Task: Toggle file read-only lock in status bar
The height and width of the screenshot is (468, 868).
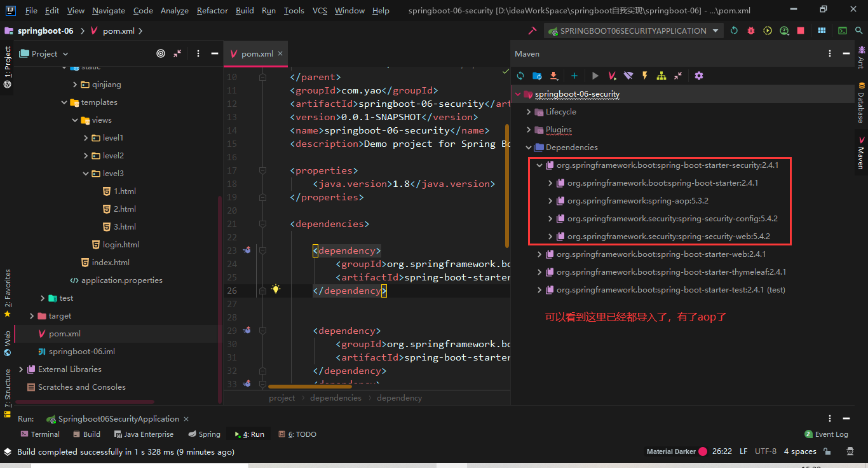Action: [827, 451]
